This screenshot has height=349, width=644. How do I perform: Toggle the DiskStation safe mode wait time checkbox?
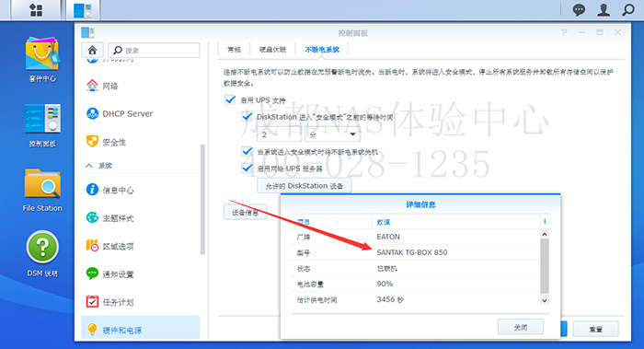click(247, 117)
